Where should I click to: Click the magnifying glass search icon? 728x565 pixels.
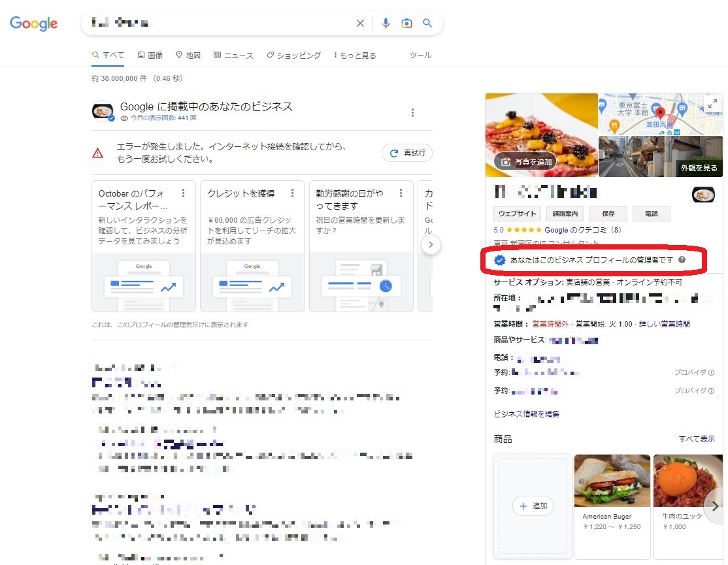coord(427,24)
